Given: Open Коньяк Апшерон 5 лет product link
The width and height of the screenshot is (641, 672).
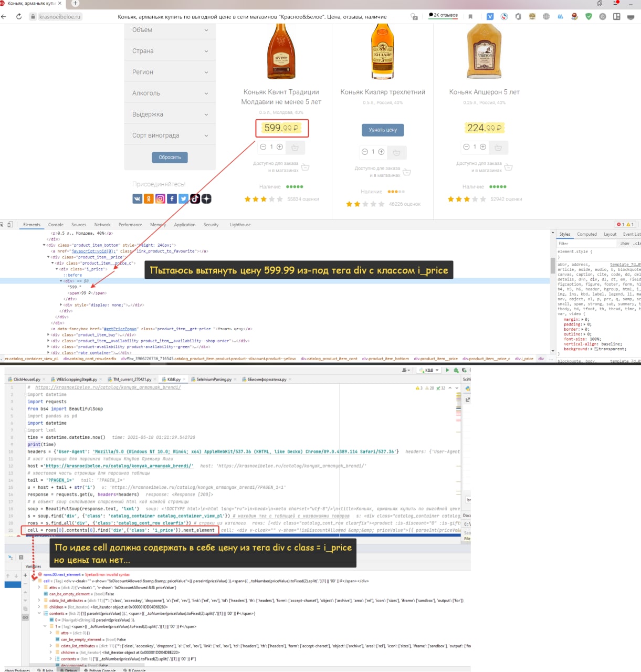Looking at the screenshot, I should [x=484, y=92].
